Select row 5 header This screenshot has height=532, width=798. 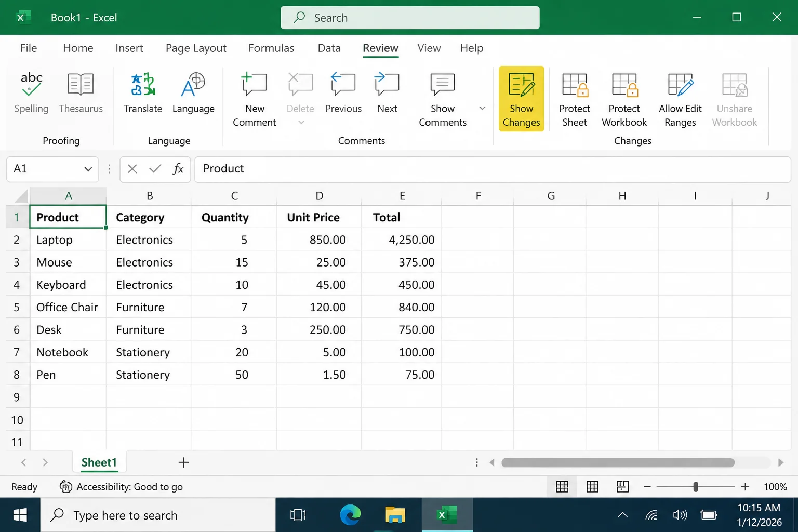click(x=17, y=307)
